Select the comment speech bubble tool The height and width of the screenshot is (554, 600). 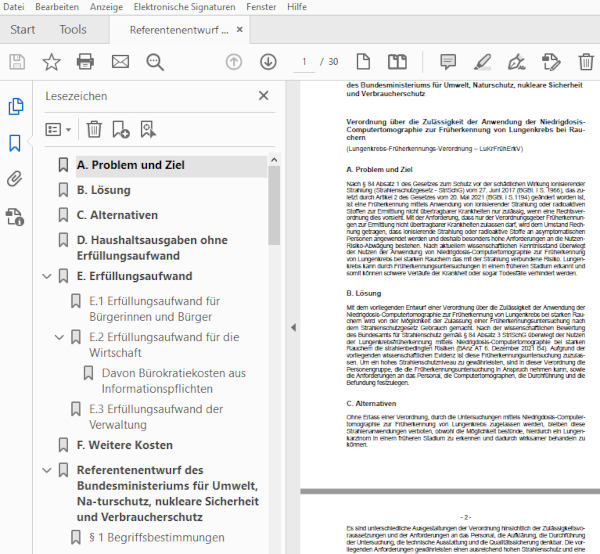point(448,62)
